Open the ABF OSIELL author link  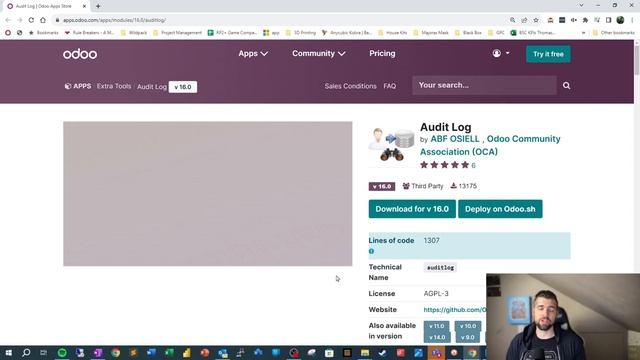[455, 139]
